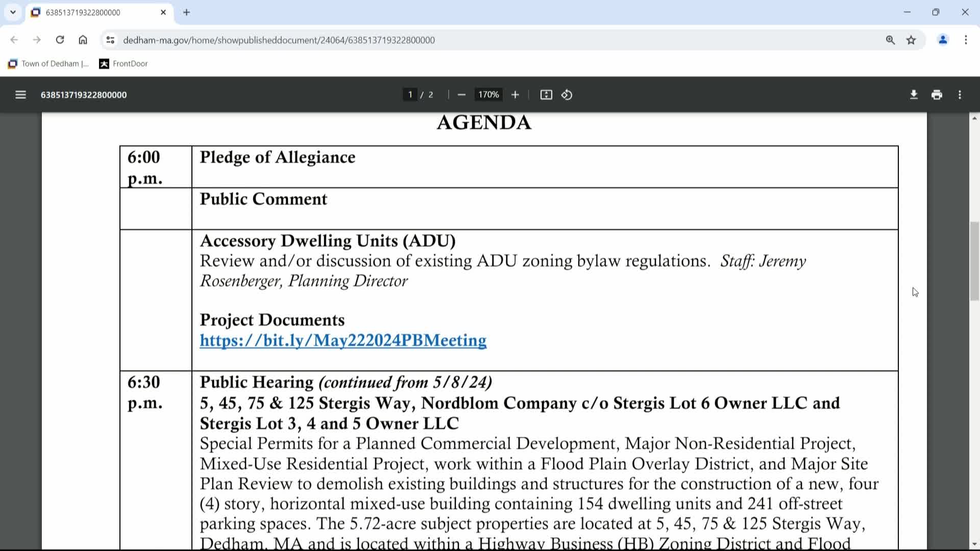Screen dimensions: 980x551
Task: Open the Town of Dedham bookmark
Action: (48, 64)
